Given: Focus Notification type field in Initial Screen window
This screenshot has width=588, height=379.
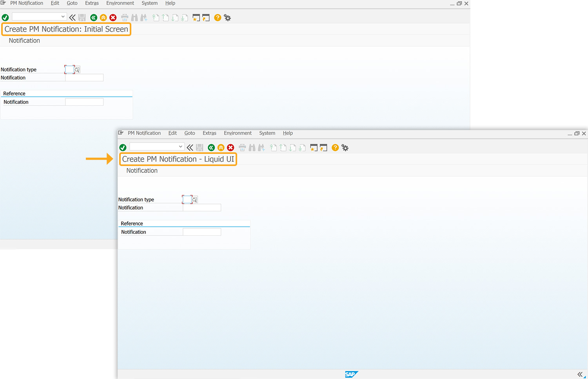Looking at the screenshot, I should [69, 70].
